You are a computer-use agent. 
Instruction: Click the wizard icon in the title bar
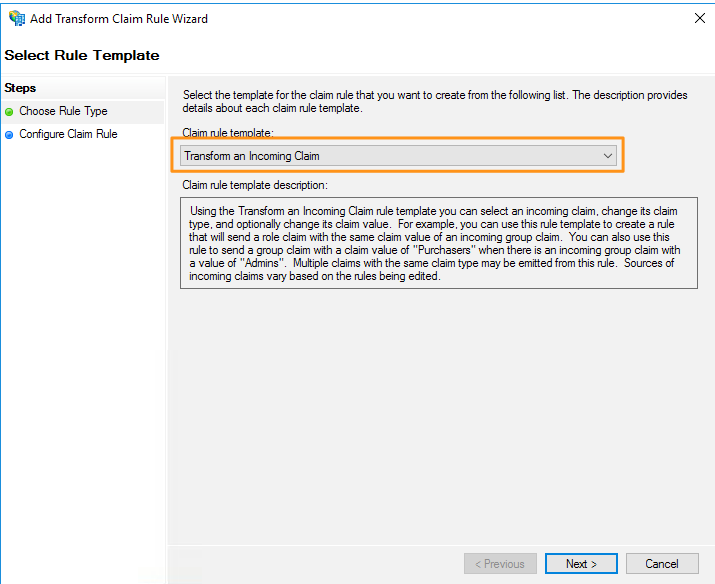[x=16, y=18]
